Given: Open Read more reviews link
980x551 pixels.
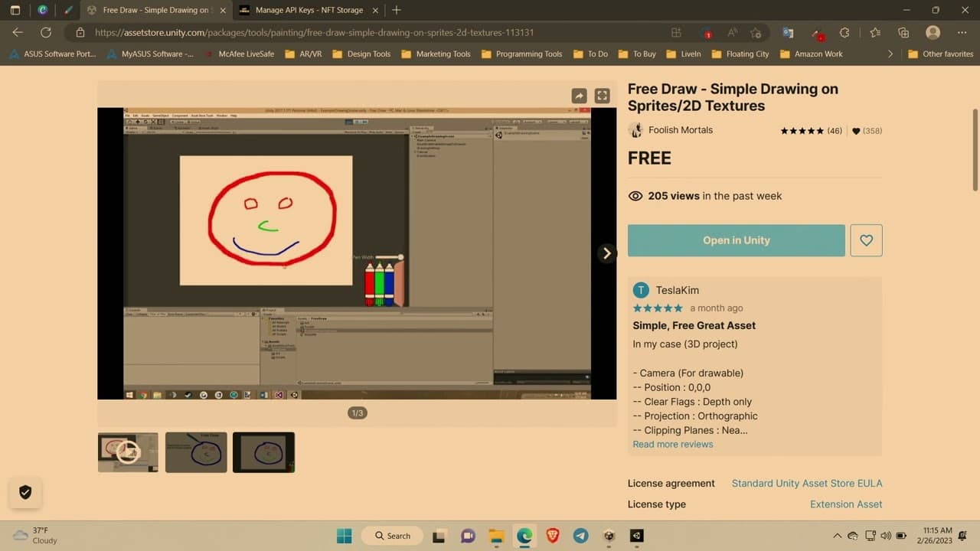Looking at the screenshot, I should pos(673,444).
